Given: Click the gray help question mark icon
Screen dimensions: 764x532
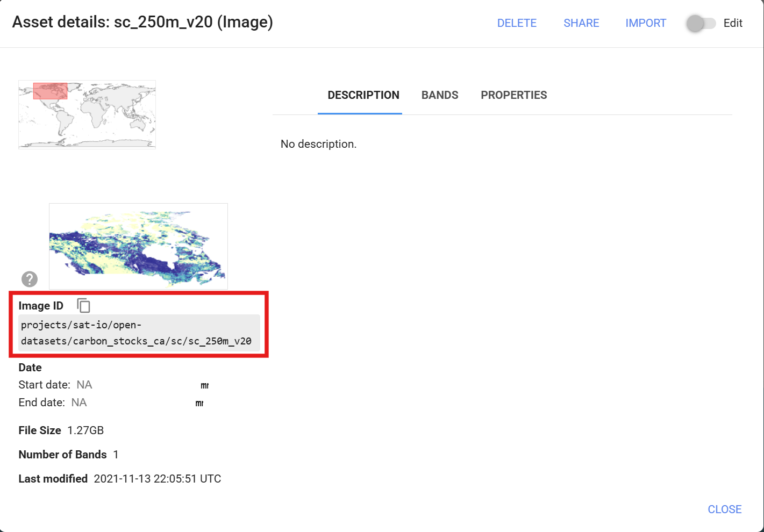Looking at the screenshot, I should (x=30, y=279).
